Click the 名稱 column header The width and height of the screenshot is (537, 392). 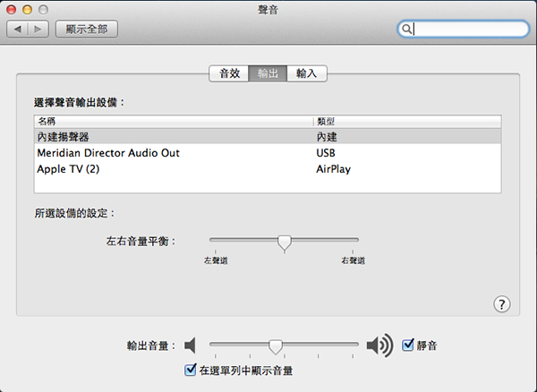(174, 121)
